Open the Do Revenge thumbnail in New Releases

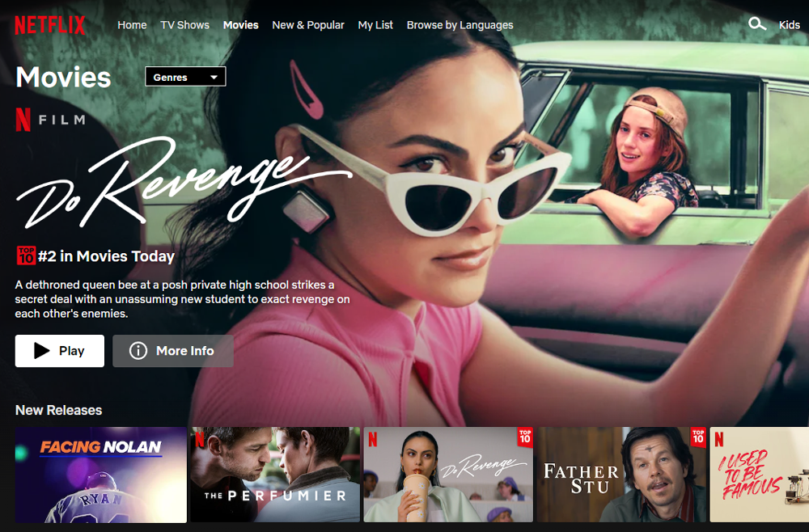pos(448,475)
